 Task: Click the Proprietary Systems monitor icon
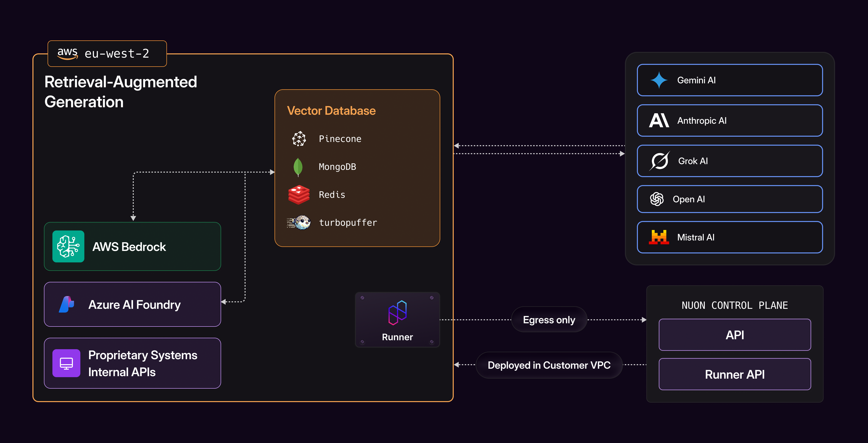tap(66, 363)
